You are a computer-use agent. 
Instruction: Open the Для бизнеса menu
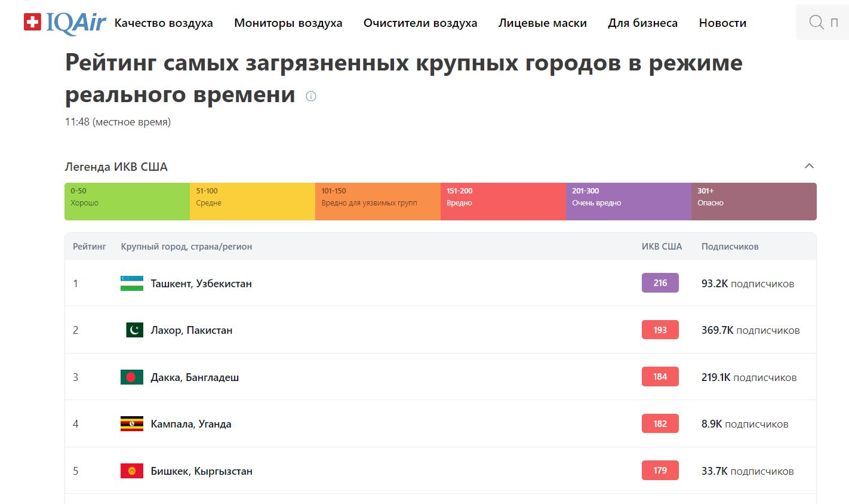pos(643,23)
